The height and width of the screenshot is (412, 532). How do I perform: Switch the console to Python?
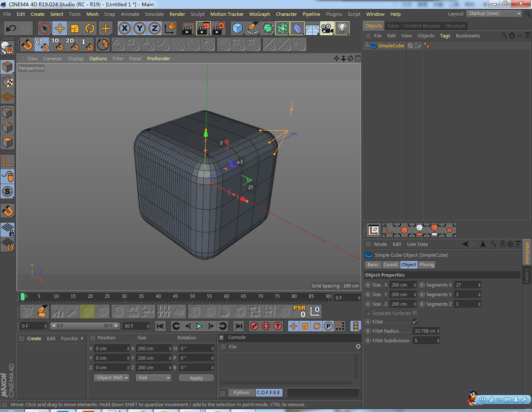point(241,392)
